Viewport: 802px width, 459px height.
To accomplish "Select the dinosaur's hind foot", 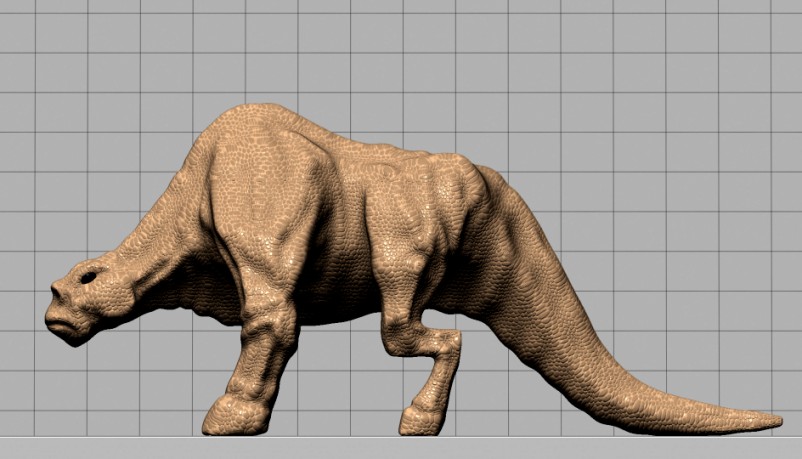I will 422,418.
